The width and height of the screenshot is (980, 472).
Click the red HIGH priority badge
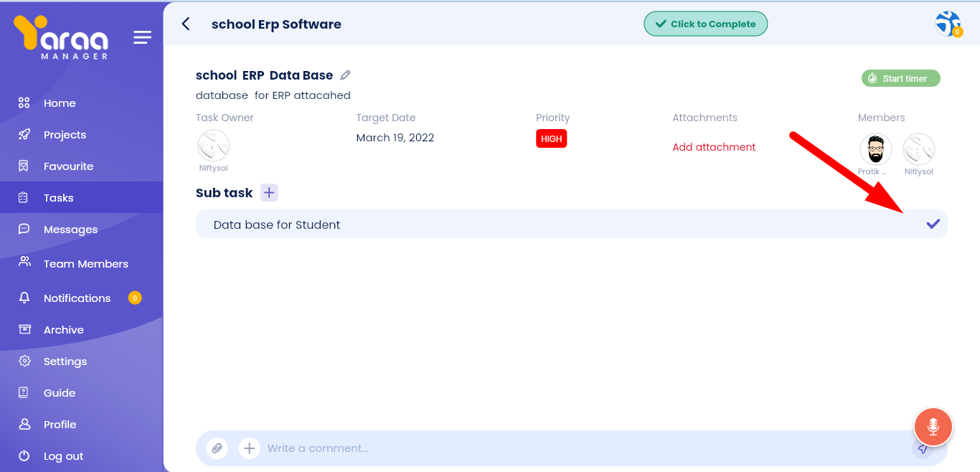pyautogui.click(x=551, y=138)
